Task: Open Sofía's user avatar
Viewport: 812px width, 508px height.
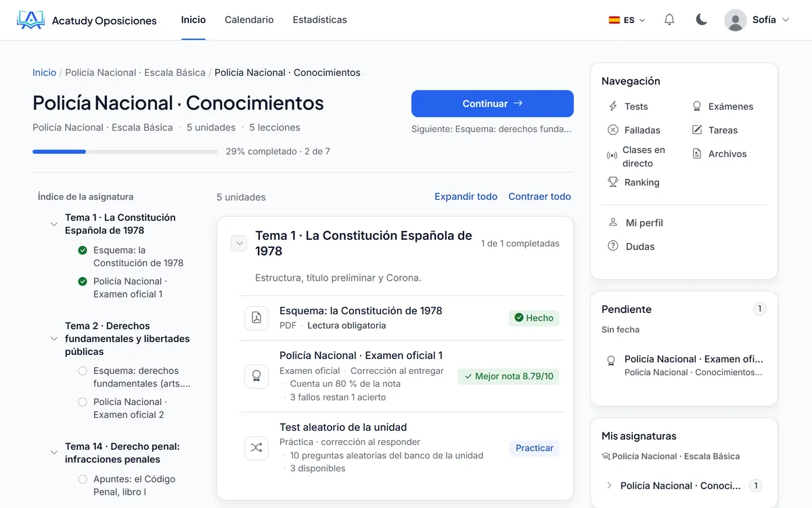Action: point(736,20)
